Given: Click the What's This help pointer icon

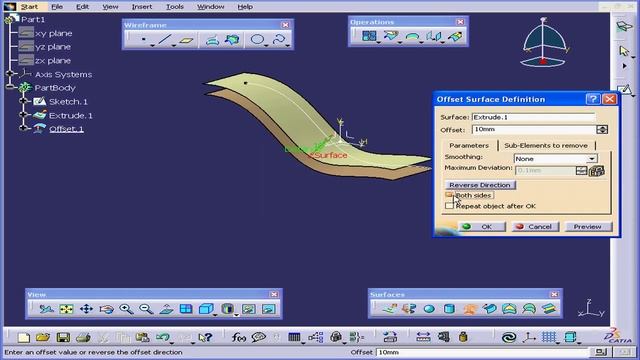Looking at the screenshot, I should (x=205, y=337).
